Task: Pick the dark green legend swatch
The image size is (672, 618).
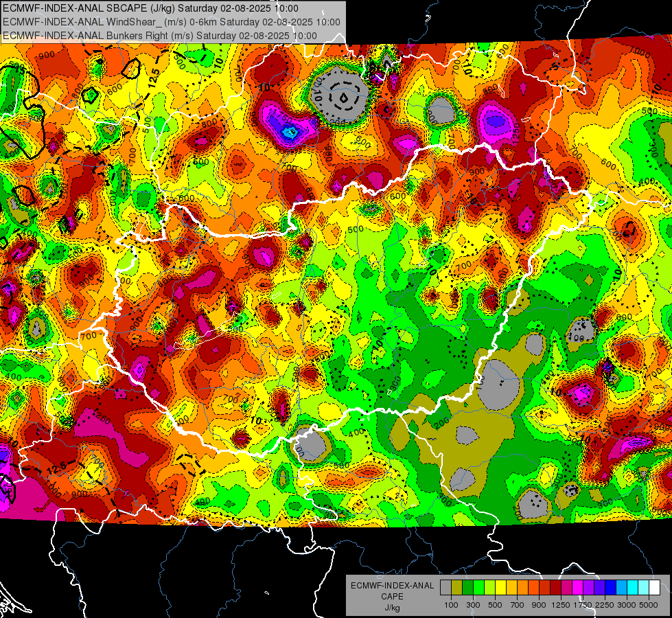Action: (467, 588)
